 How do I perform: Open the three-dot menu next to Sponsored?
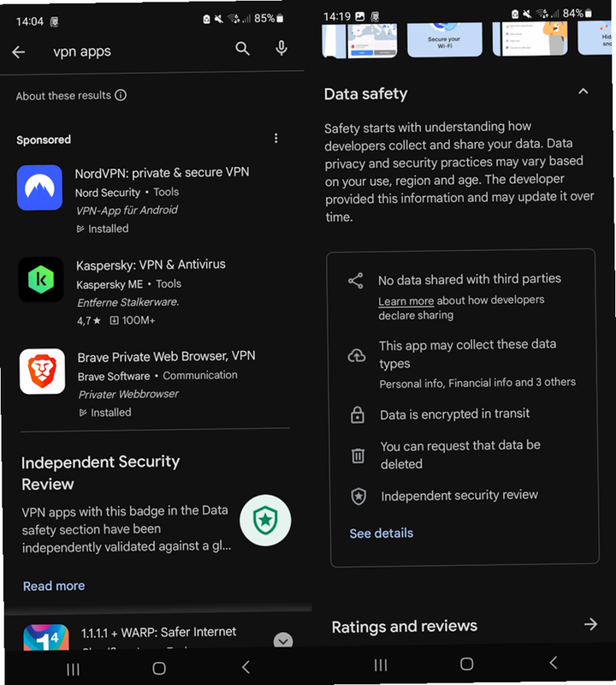pos(275,139)
